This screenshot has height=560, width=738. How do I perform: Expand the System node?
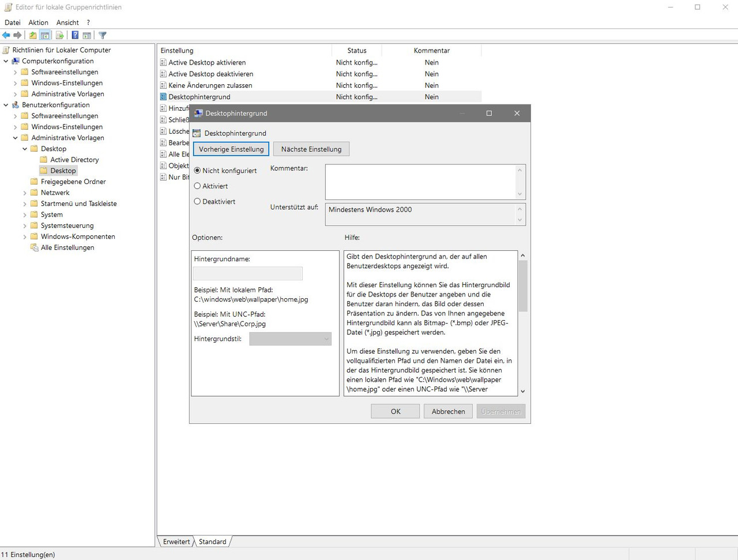25,215
